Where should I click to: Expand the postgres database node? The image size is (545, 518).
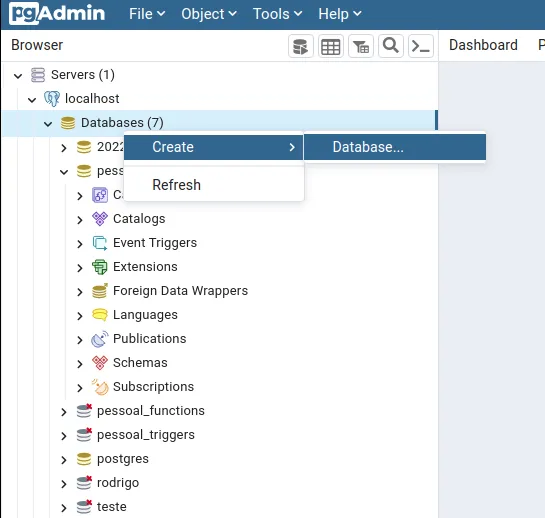tap(64, 460)
